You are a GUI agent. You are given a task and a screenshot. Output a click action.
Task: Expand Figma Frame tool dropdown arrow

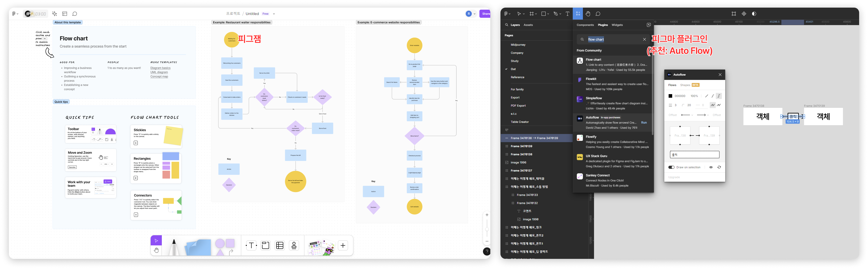pos(536,14)
